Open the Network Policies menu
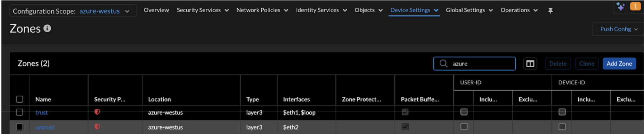Screen dimensions: 644x134 [262, 10]
